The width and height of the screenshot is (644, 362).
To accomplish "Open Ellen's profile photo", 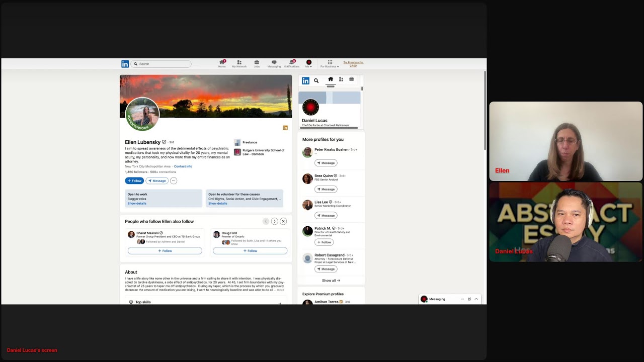I will tap(142, 114).
